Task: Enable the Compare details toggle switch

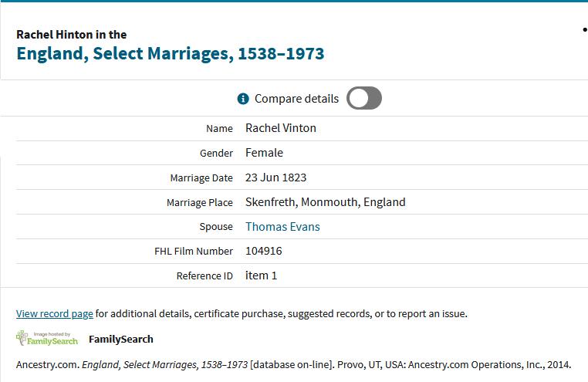Action: (x=364, y=99)
